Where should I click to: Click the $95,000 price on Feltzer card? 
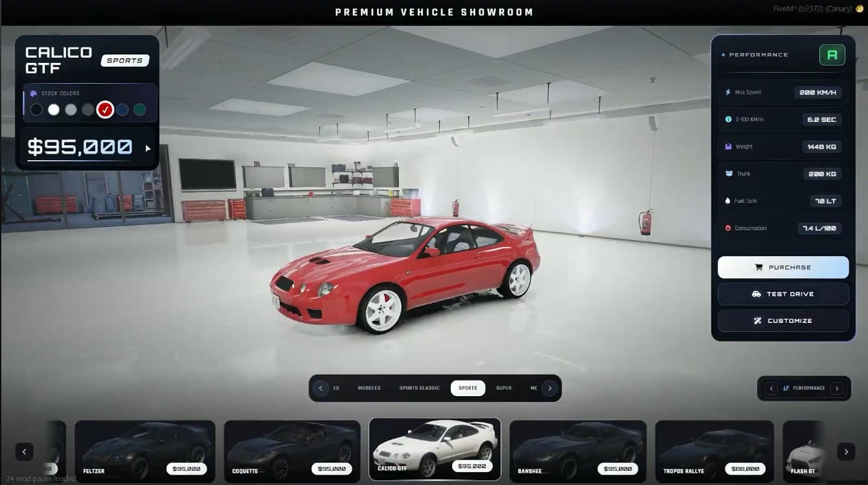[187, 468]
